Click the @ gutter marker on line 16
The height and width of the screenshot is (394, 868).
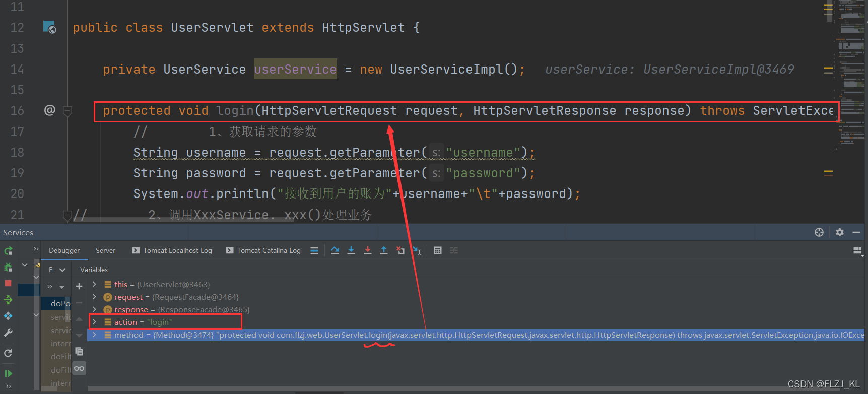[49, 110]
